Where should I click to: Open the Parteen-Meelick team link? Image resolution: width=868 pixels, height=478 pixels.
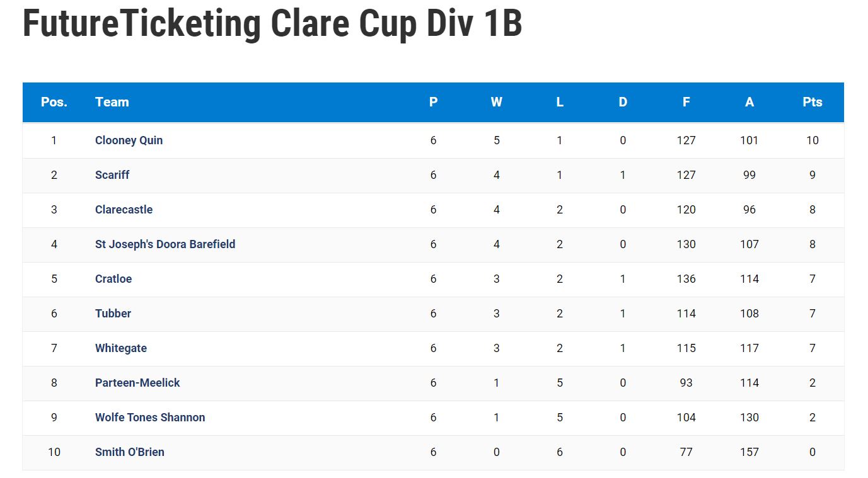tap(137, 383)
